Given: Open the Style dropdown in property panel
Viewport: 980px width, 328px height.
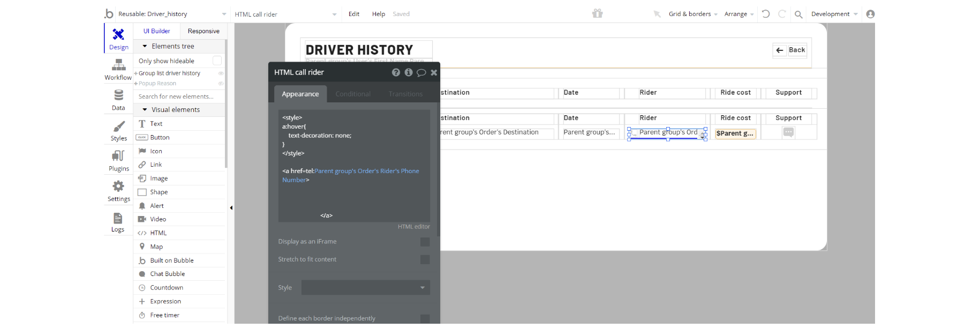Looking at the screenshot, I should point(365,288).
